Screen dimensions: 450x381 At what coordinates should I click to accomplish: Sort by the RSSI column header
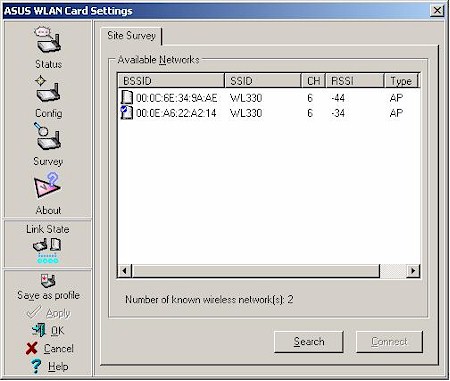click(355, 81)
